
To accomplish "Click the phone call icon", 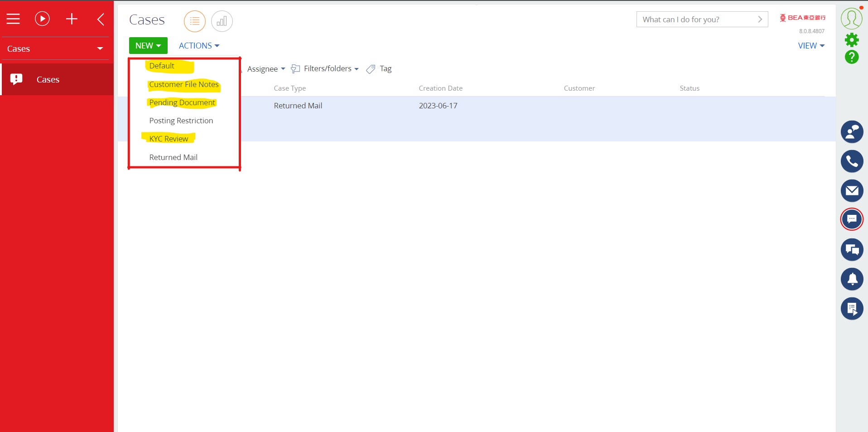I will 852,161.
